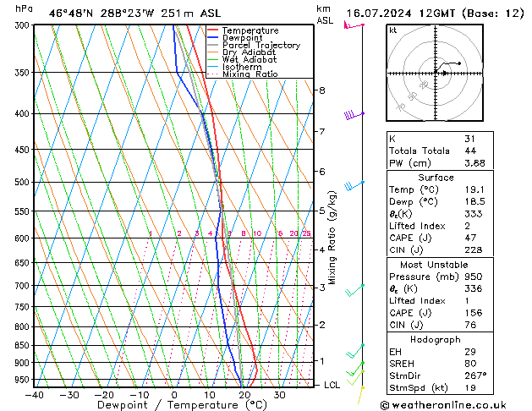Click the Most Unstable Pressure value 950
The height and width of the screenshot is (411, 532).
[474, 277]
